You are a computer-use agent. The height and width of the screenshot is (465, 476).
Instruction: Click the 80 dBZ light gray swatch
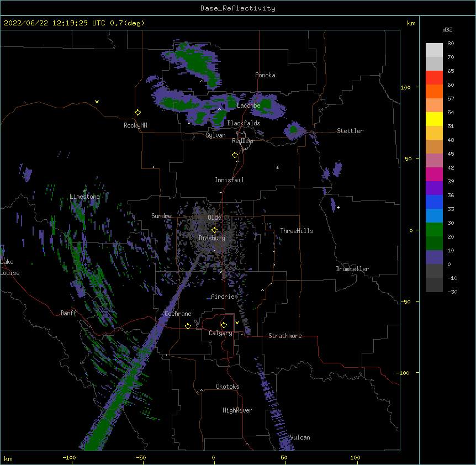(x=434, y=50)
